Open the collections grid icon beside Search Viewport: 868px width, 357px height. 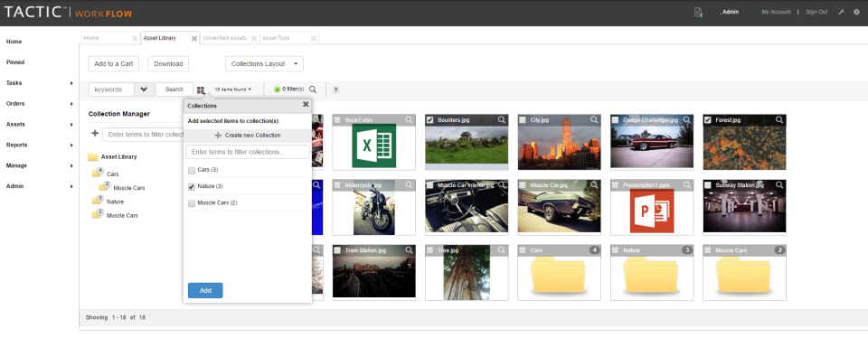[201, 89]
